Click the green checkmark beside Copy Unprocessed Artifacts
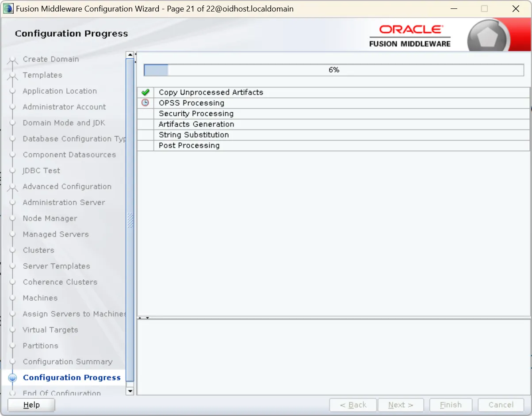This screenshot has height=416, width=532. (145, 92)
